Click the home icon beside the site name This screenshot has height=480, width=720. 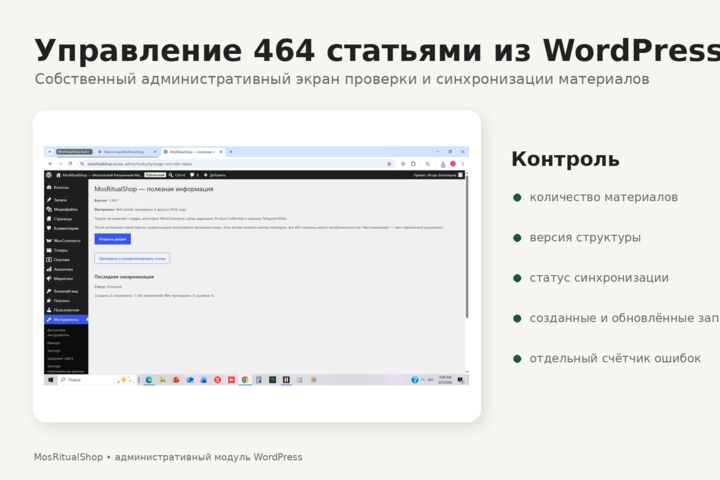[x=58, y=175]
